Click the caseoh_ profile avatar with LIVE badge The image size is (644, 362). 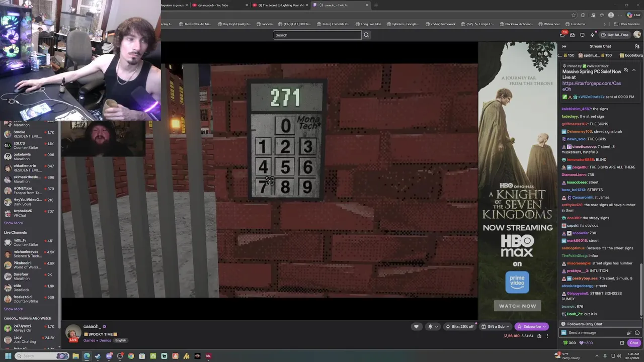[x=73, y=333]
